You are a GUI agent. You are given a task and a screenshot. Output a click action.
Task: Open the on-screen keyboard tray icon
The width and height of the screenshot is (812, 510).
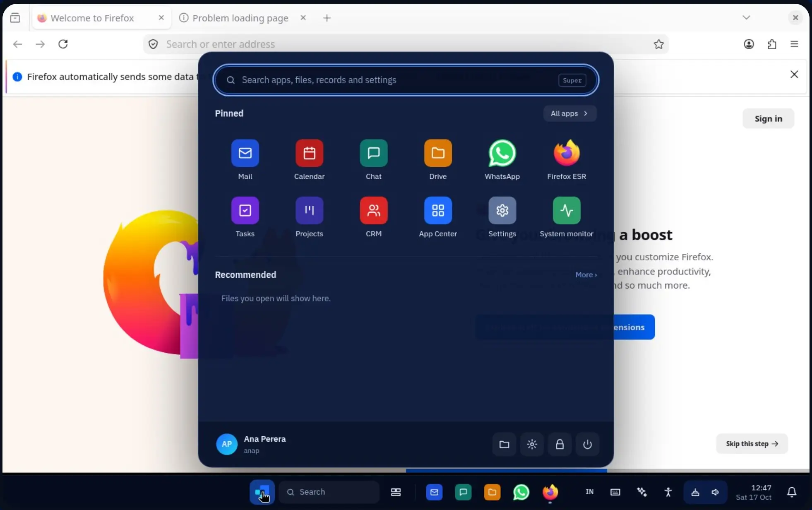[x=615, y=492]
